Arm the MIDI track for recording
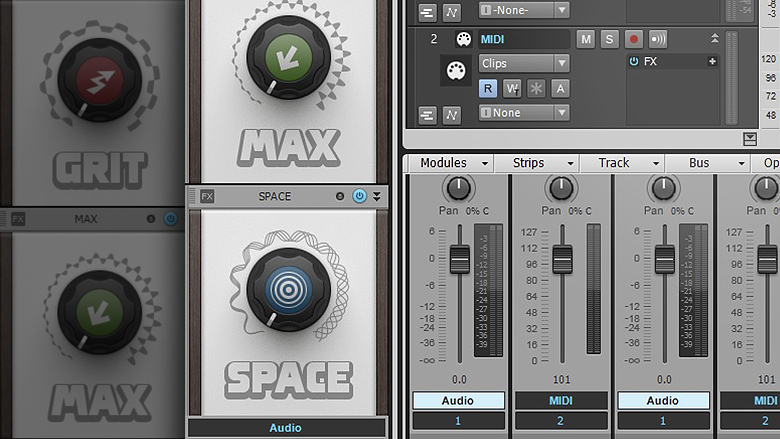Viewport: 780px width, 439px height. point(633,39)
